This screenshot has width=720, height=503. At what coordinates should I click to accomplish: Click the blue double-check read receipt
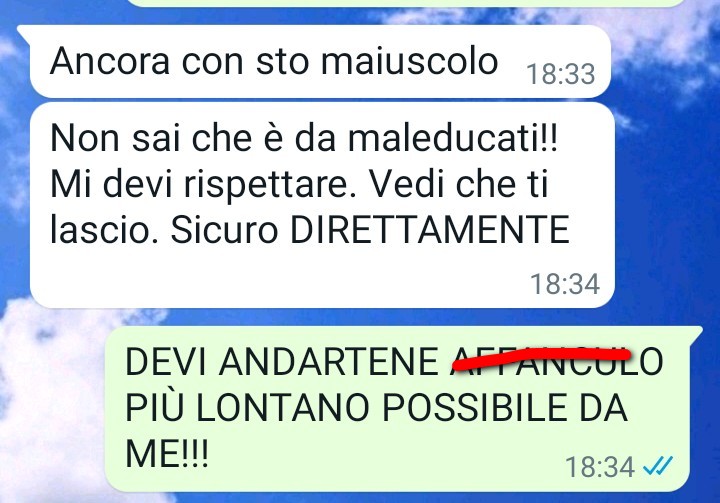click(x=658, y=466)
